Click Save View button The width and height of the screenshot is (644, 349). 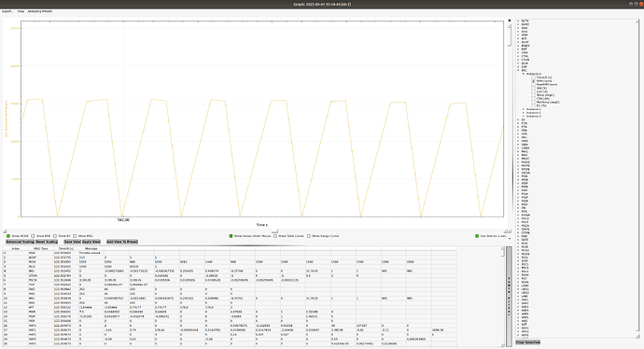pyautogui.click(x=72, y=242)
